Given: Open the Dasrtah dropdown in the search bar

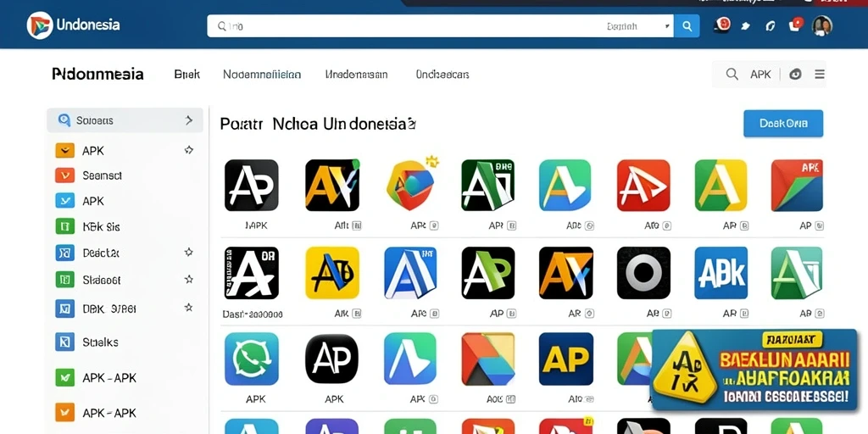Looking at the screenshot, I should pos(638,26).
